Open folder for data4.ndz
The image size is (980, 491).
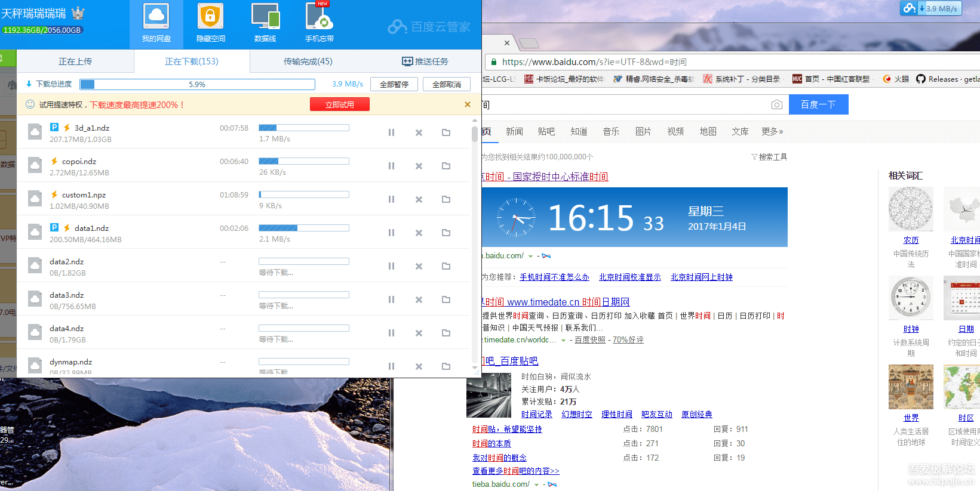[446, 333]
